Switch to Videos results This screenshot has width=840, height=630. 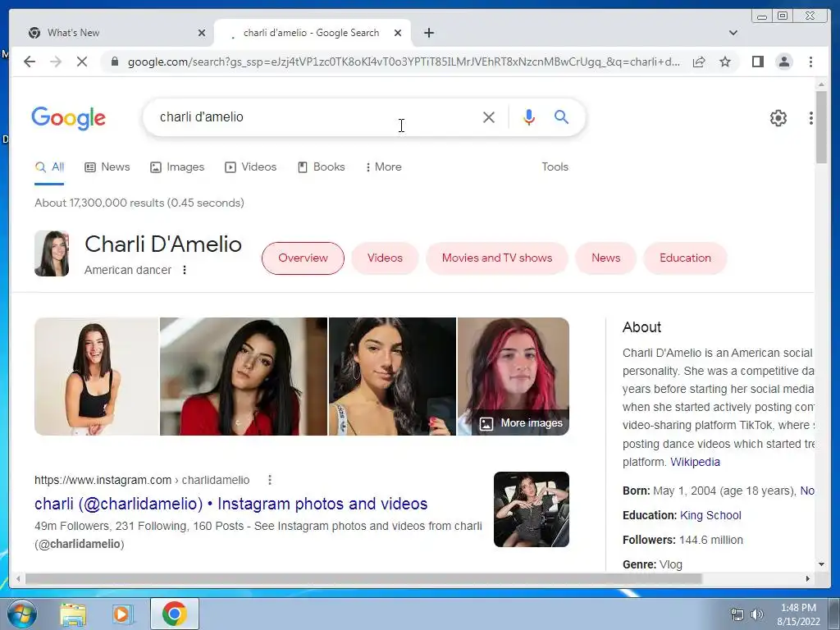click(x=251, y=167)
